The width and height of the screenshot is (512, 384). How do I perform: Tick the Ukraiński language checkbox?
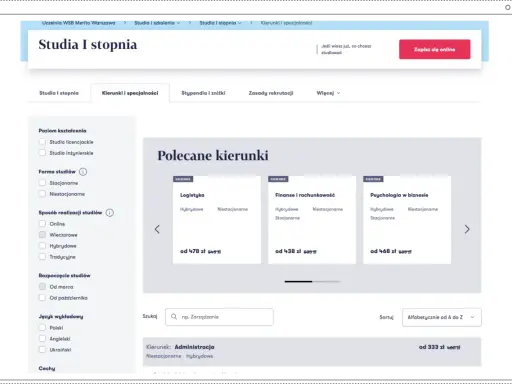pyautogui.click(x=42, y=350)
